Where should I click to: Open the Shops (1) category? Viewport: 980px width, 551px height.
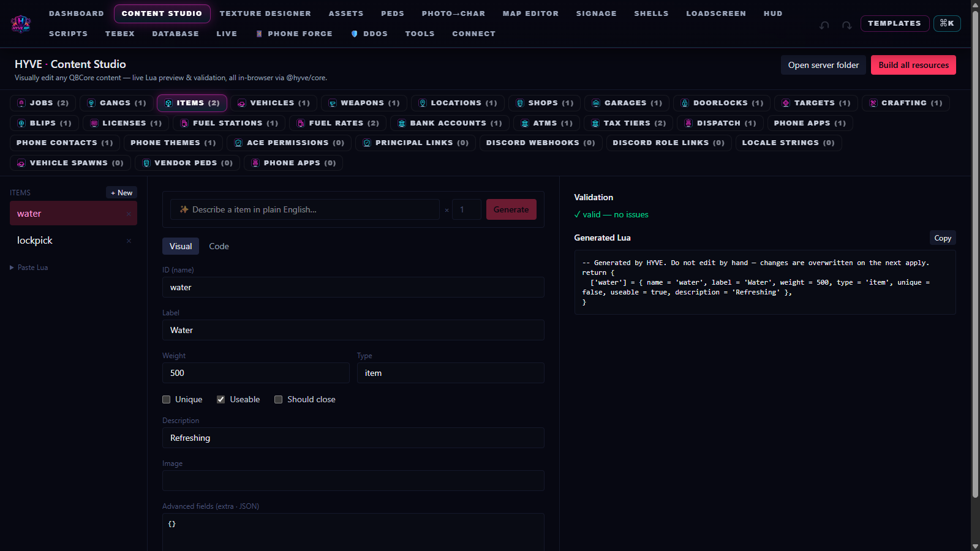click(545, 103)
